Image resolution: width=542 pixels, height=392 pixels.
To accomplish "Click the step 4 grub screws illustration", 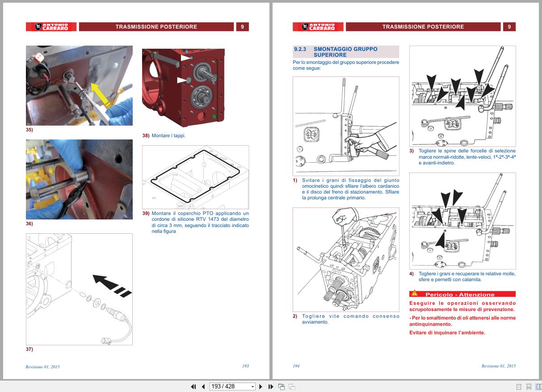I will (462, 221).
